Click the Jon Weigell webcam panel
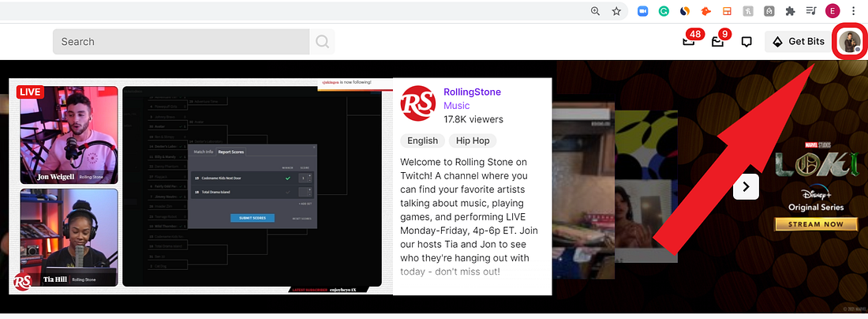The width and height of the screenshot is (868, 319). (x=69, y=134)
